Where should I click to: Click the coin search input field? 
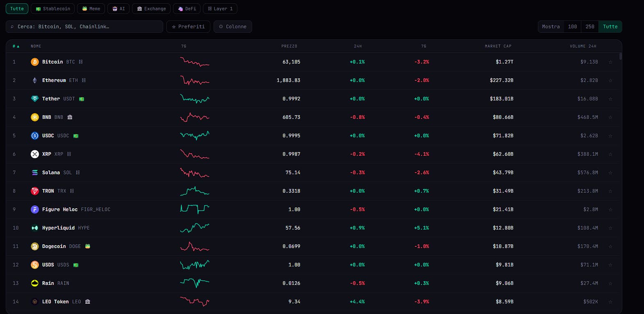click(84, 27)
